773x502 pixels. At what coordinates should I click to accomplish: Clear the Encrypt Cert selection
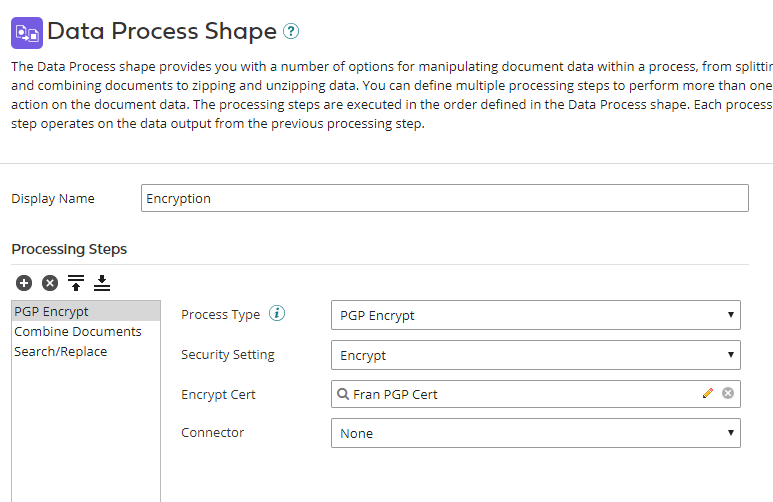(x=728, y=394)
